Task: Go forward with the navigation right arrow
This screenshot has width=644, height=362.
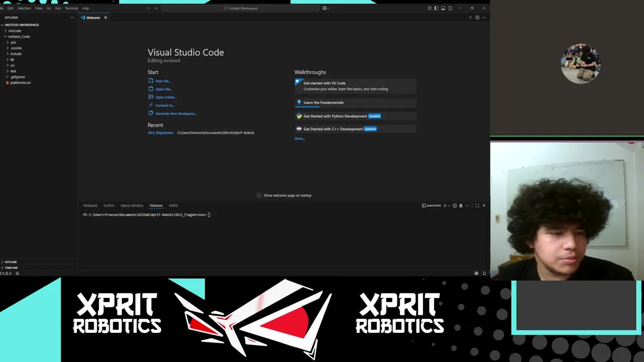Action: click(156, 8)
